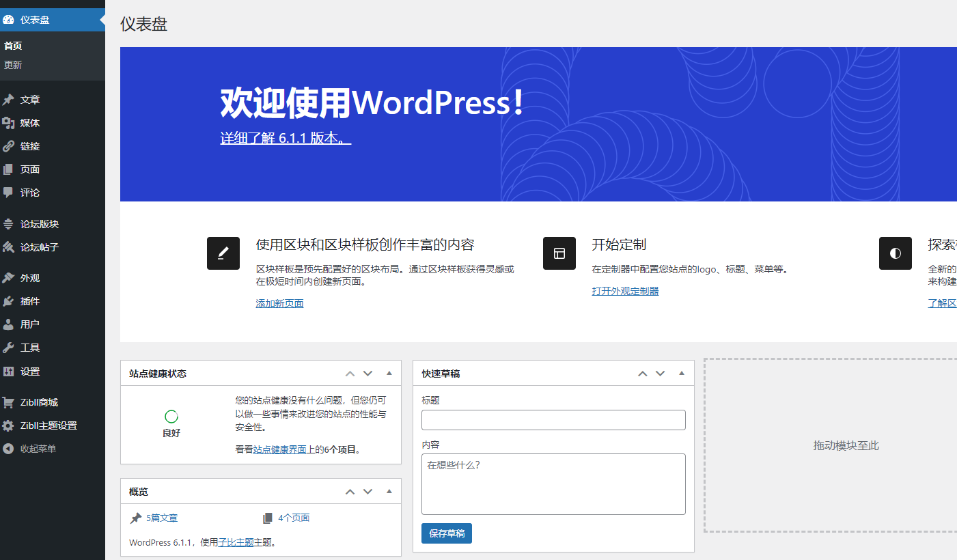Click the 打开外观定制器 link

[625, 292]
